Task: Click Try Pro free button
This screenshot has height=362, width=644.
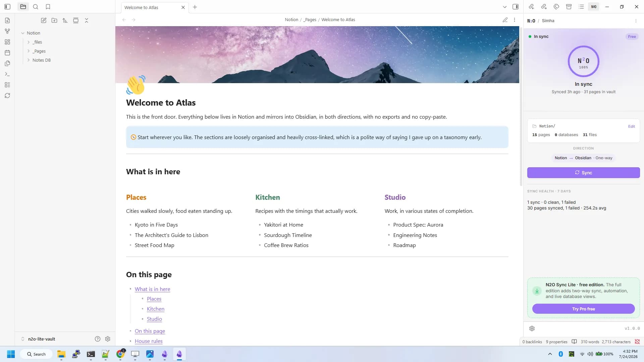Action: tap(583, 309)
